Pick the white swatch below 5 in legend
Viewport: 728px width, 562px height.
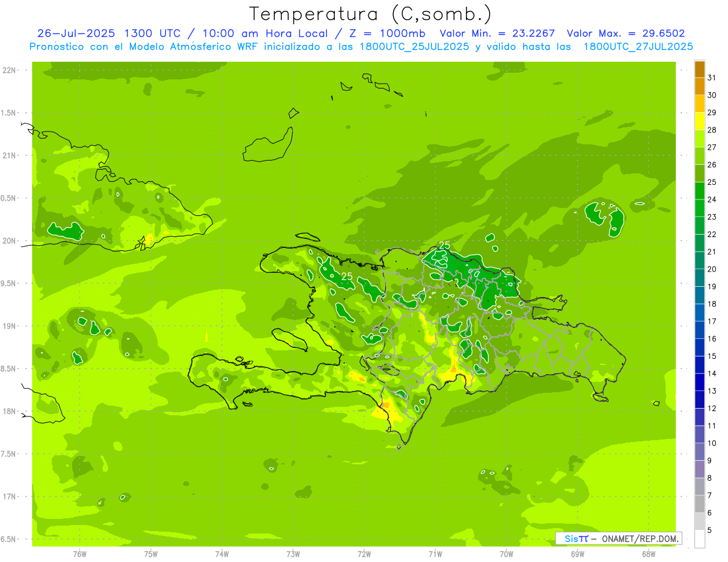coord(699,539)
